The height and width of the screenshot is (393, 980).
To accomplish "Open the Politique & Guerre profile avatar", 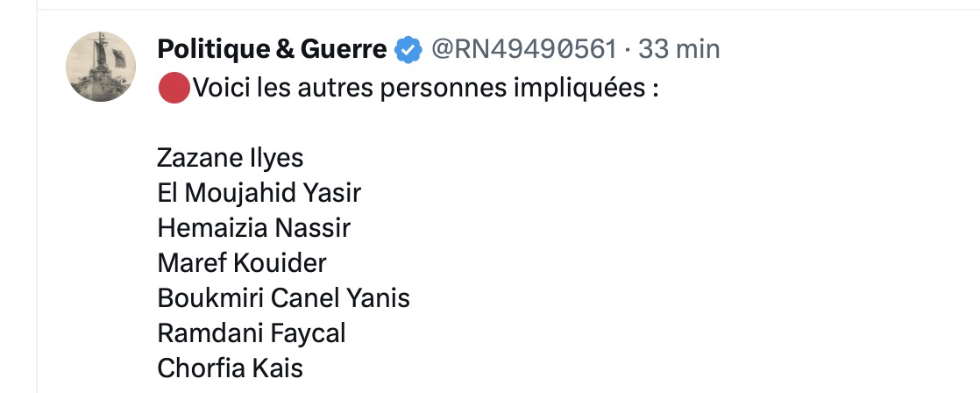I will [x=102, y=67].
